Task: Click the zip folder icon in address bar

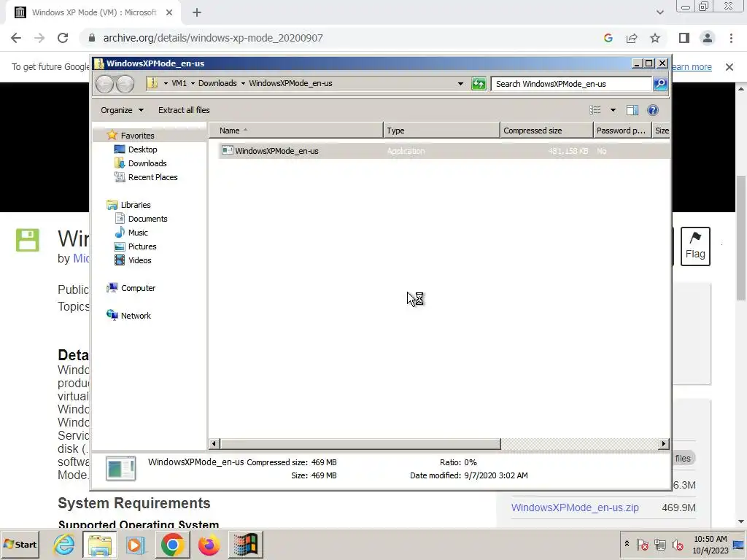Action: (x=152, y=83)
